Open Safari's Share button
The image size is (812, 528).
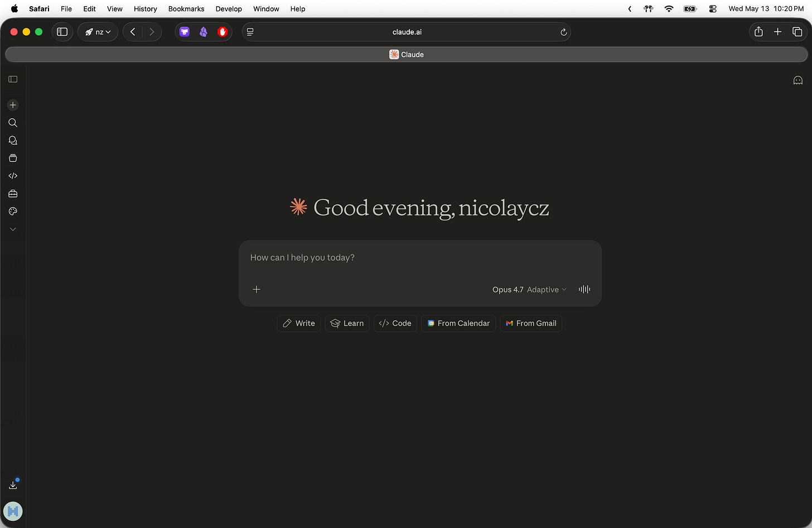(x=758, y=32)
